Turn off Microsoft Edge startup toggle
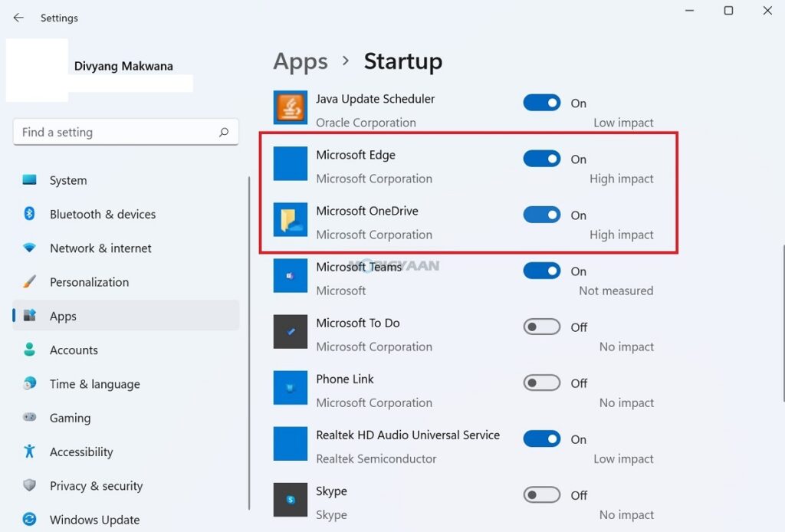 (542, 159)
